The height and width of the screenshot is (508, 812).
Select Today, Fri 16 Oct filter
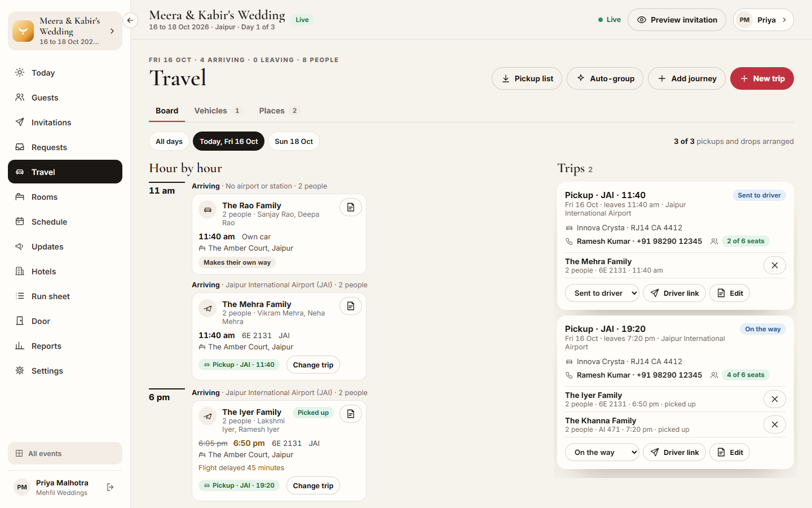(x=228, y=142)
